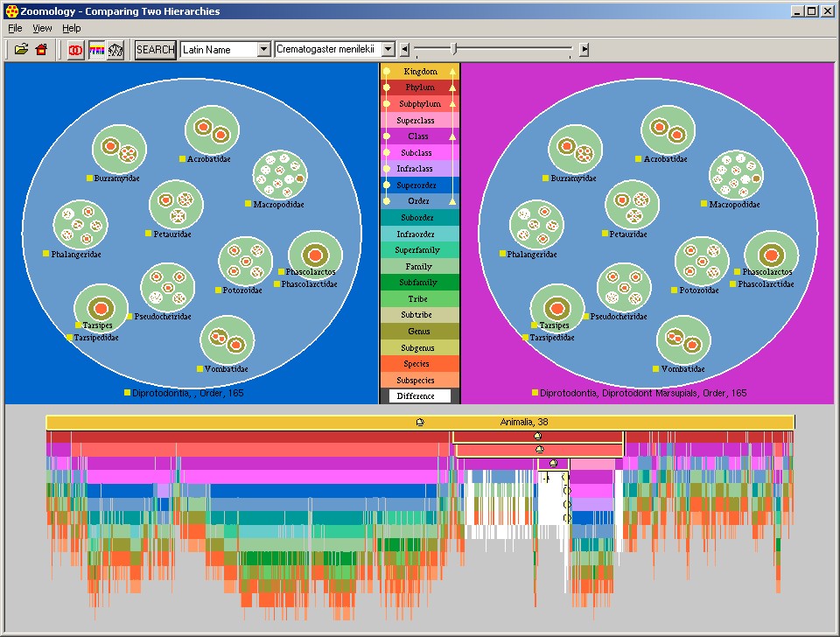
Task: Toggle the Class level left dot
Action: click(387, 136)
